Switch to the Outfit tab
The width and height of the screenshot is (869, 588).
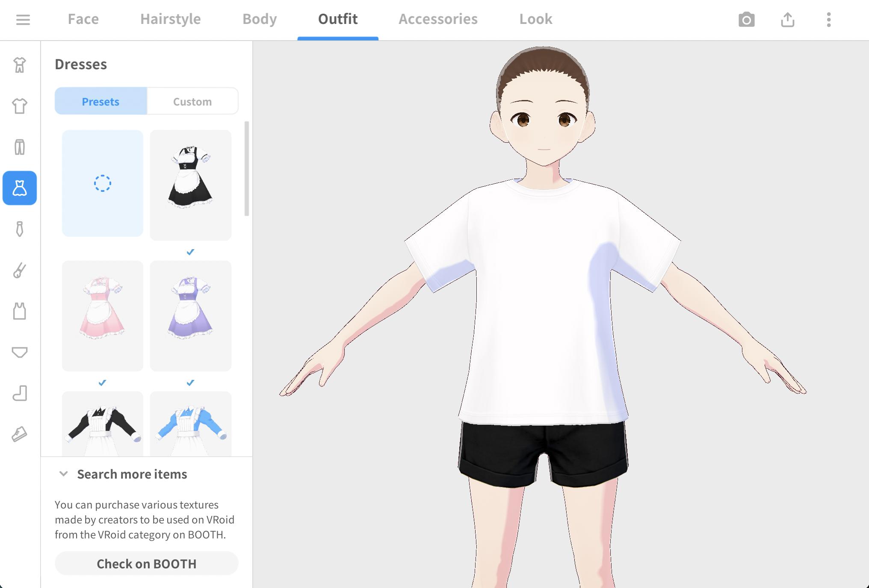pos(338,19)
